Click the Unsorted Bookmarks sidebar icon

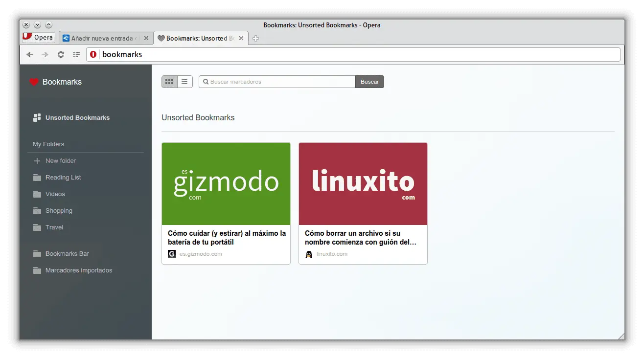coord(37,117)
